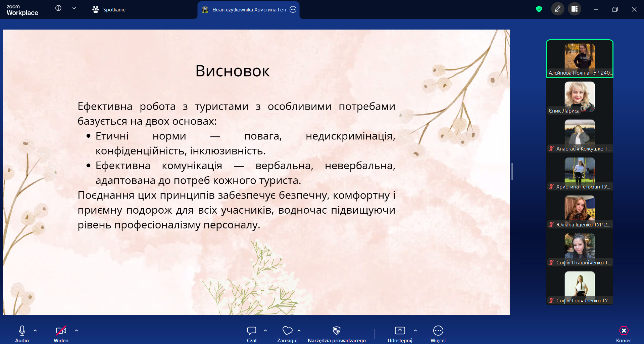This screenshot has width=644, height=344.
Task: Expand audio settings arrow next to Audio
Action: tap(35, 331)
